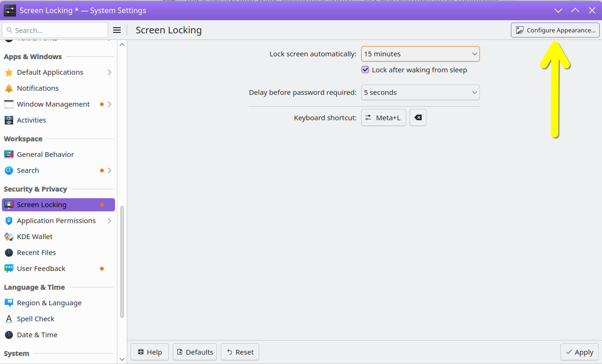The height and width of the screenshot is (364, 602).
Task: Click into the settings Search field
Action: click(x=55, y=30)
